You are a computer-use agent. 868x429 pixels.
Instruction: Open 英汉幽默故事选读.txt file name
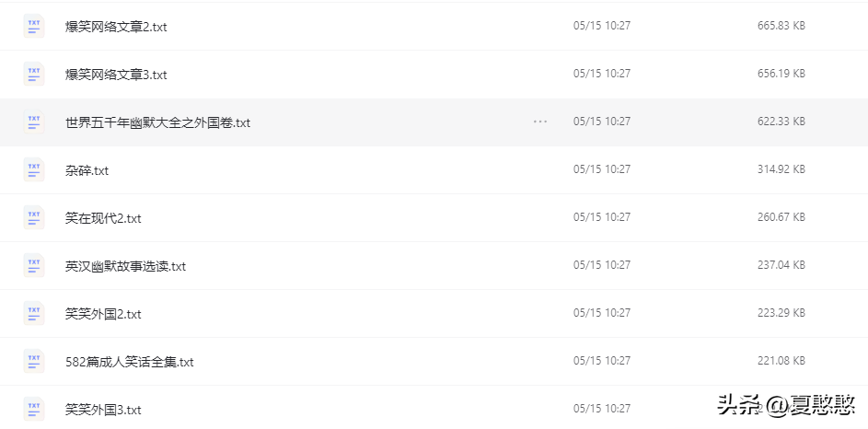pyautogui.click(x=126, y=266)
